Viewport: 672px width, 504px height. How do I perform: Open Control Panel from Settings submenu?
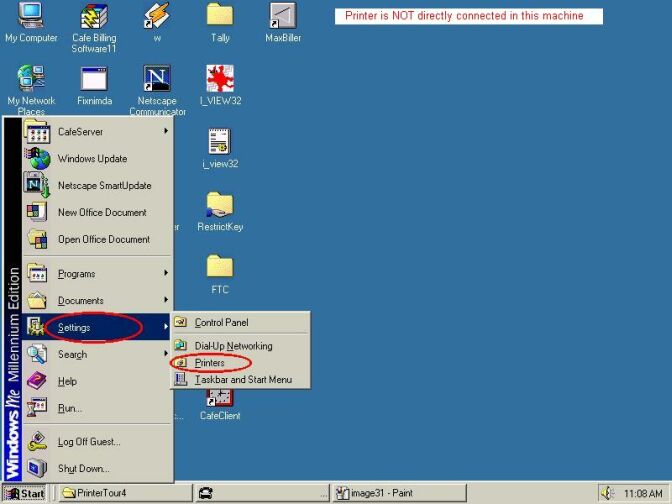pyautogui.click(x=221, y=323)
